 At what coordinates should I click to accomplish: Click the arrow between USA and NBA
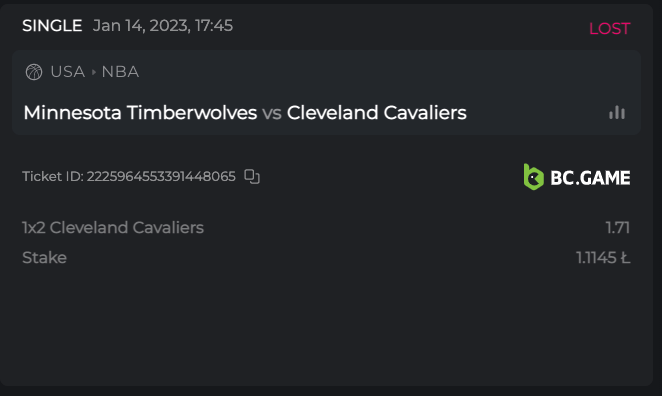94,72
